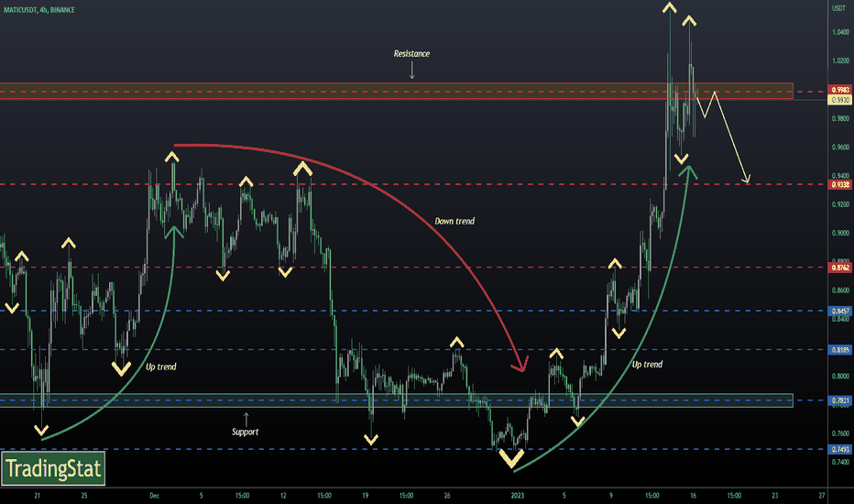Click the 0.9600 price axis tick
Image resolution: width=854 pixels, height=504 pixels.
click(840, 148)
